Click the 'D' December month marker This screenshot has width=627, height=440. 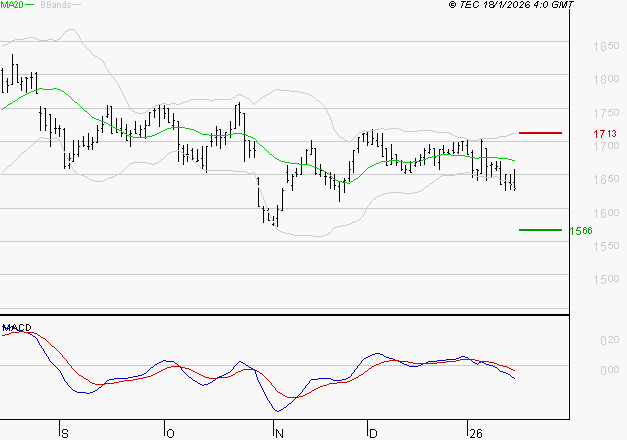(x=373, y=432)
